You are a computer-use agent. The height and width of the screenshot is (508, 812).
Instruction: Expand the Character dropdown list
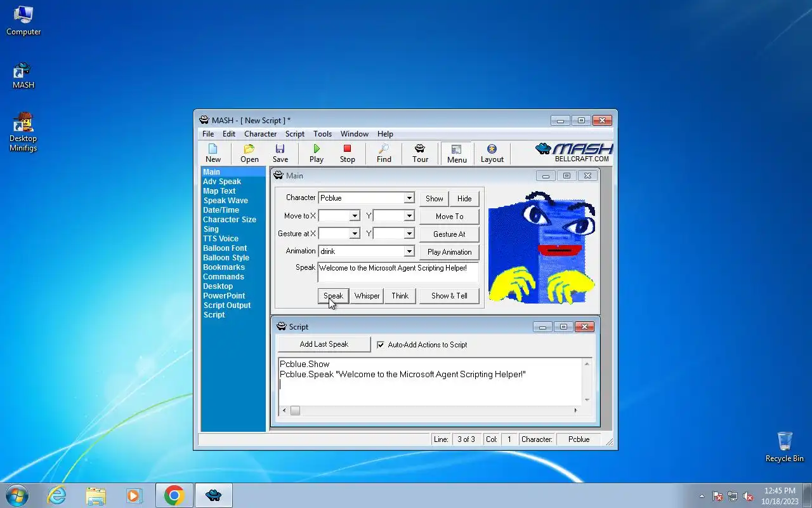[x=409, y=198]
